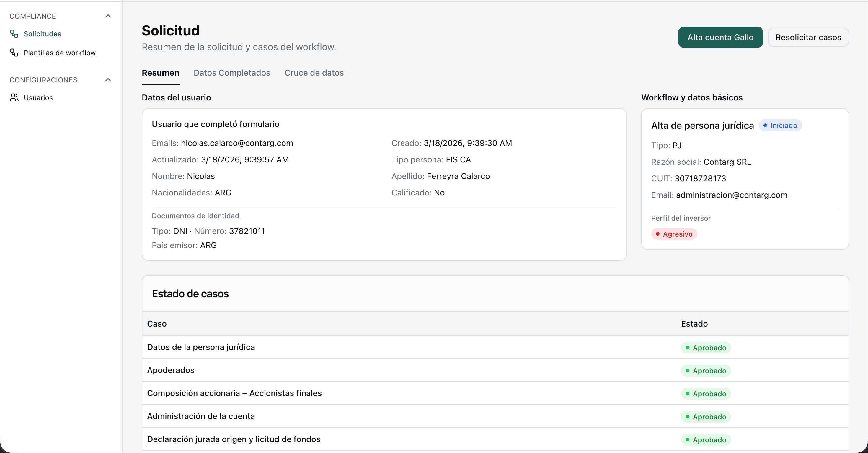Collapse the CONFIGURACIONES section
The height and width of the screenshot is (453, 868).
tap(108, 79)
